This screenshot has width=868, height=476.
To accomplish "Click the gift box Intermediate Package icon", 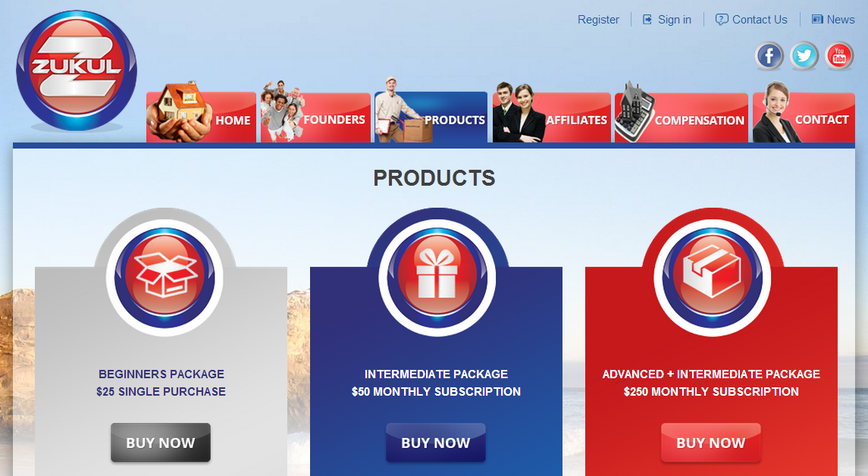I will pyautogui.click(x=437, y=275).
